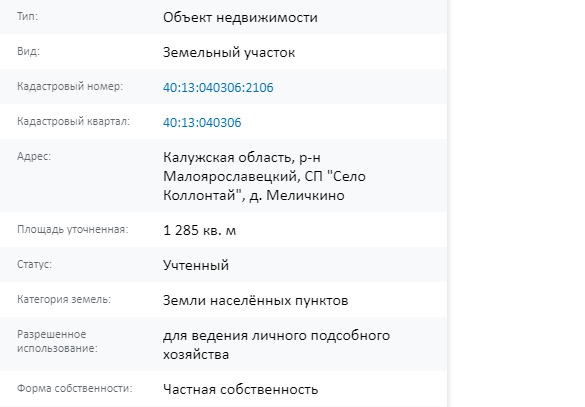This screenshot has width=585, height=407.
Task: Click the label 'Вид:'
Action: 28,51
